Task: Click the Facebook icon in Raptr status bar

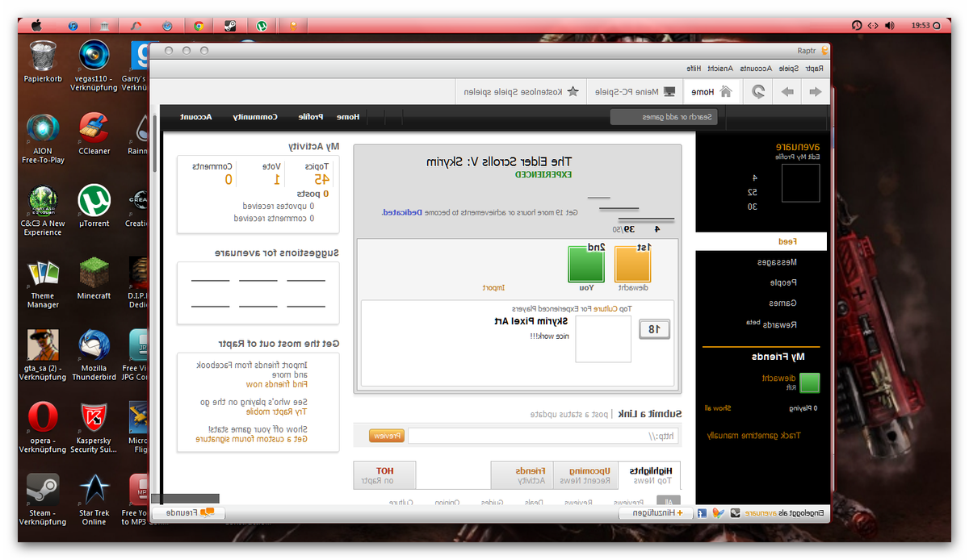Action: 703,512
